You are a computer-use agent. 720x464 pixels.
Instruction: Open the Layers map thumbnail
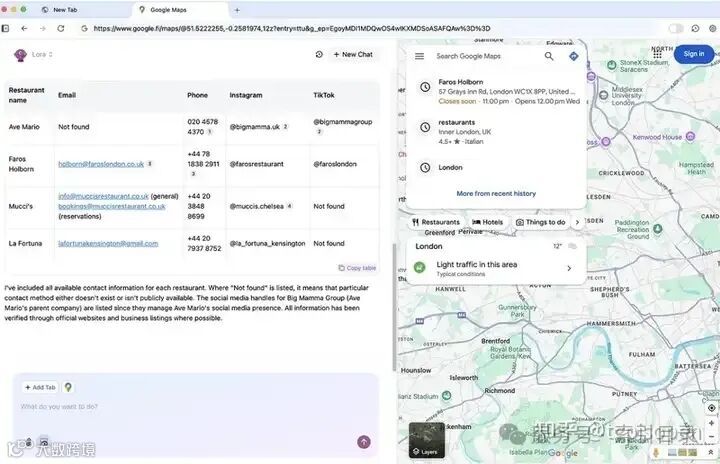(427, 440)
